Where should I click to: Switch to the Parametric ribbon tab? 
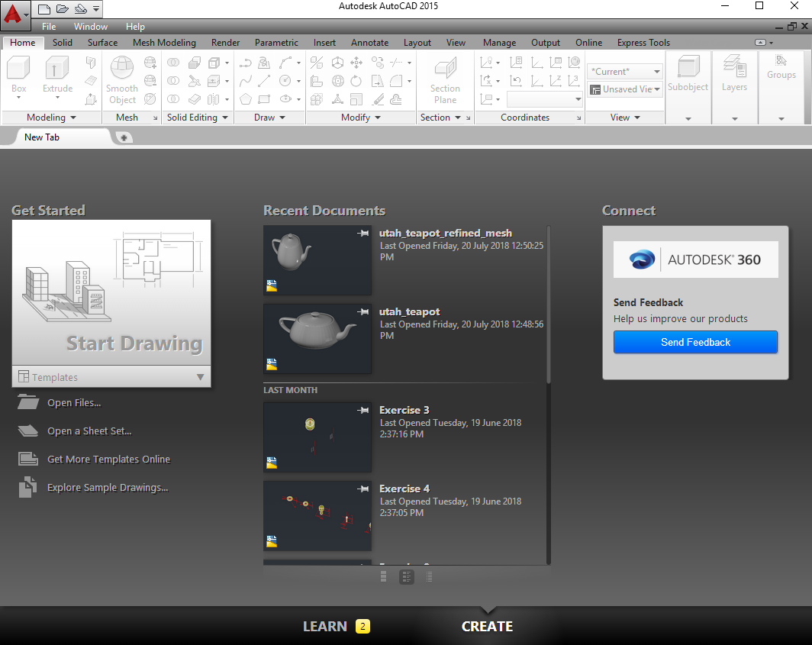[276, 43]
